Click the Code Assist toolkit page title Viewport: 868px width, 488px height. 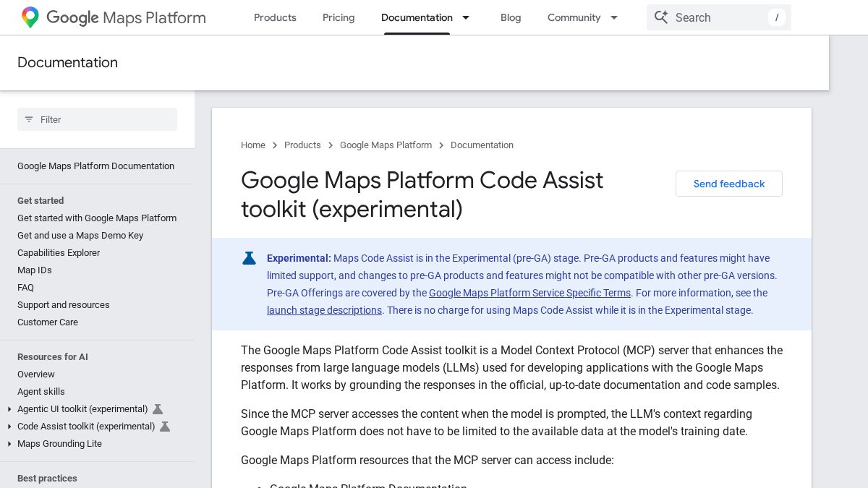pyautogui.click(x=422, y=194)
